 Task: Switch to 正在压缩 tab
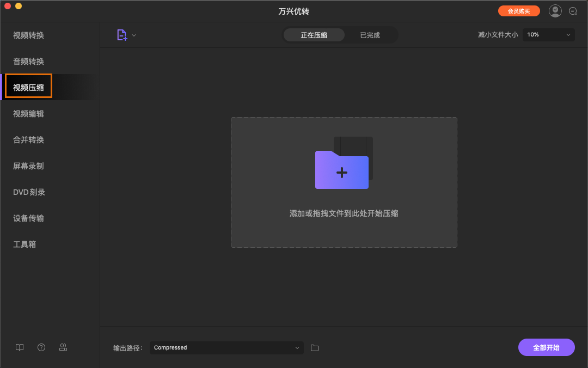[314, 34]
